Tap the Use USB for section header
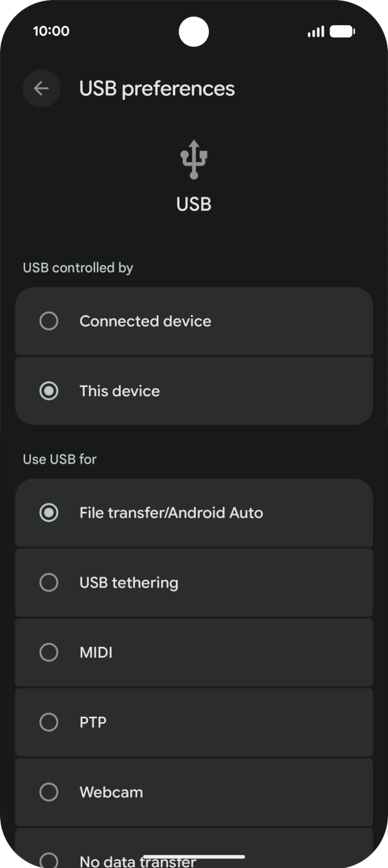The height and width of the screenshot is (868, 388). pos(58,459)
